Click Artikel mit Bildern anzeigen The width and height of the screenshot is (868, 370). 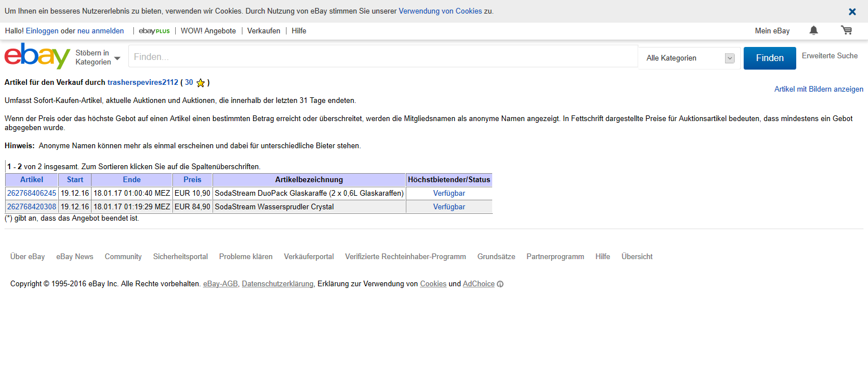[x=819, y=89]
